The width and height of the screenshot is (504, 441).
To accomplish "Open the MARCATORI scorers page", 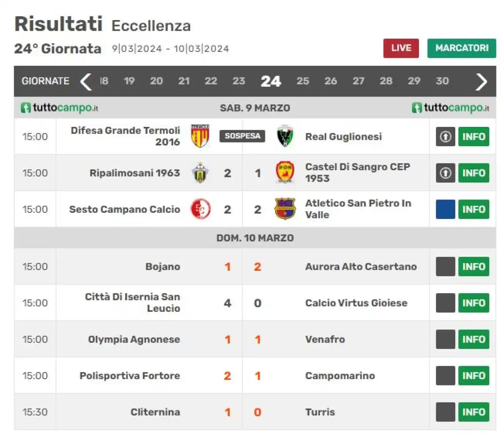I will (x=461, y=48).
